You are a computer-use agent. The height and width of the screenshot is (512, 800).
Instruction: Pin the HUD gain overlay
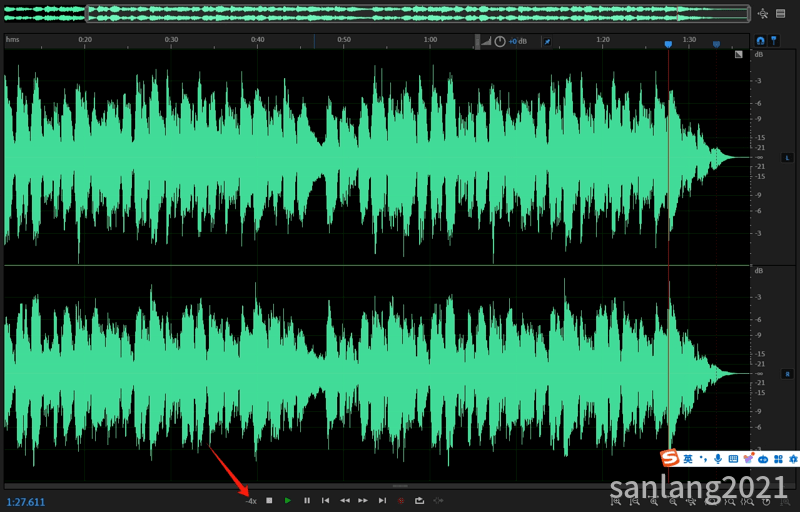pyautogui.click(x=547, y=42)
